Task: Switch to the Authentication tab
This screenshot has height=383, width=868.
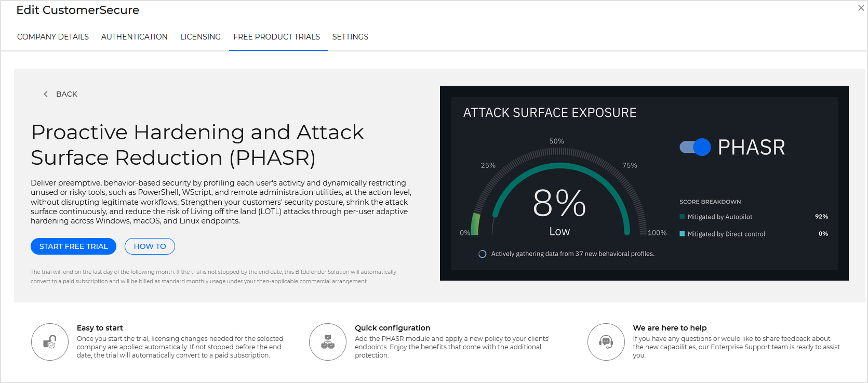Action: tap(135, 37)
